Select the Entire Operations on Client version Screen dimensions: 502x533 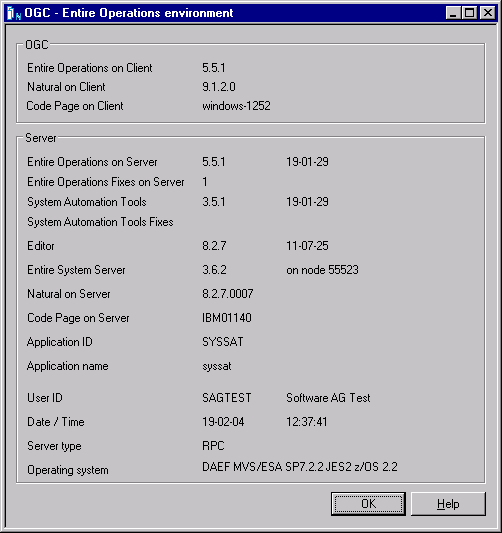click(214, 68)
